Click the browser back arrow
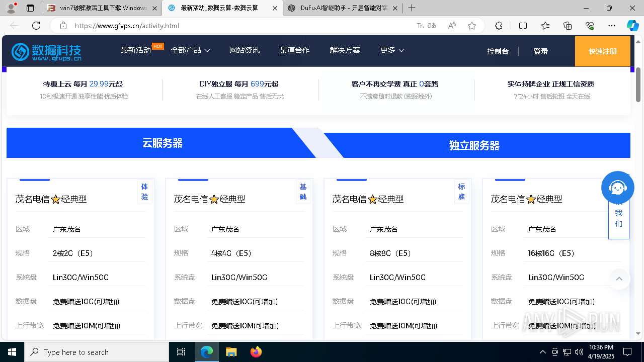Screen dimensions: 644x362 click(x=14, y=26)
